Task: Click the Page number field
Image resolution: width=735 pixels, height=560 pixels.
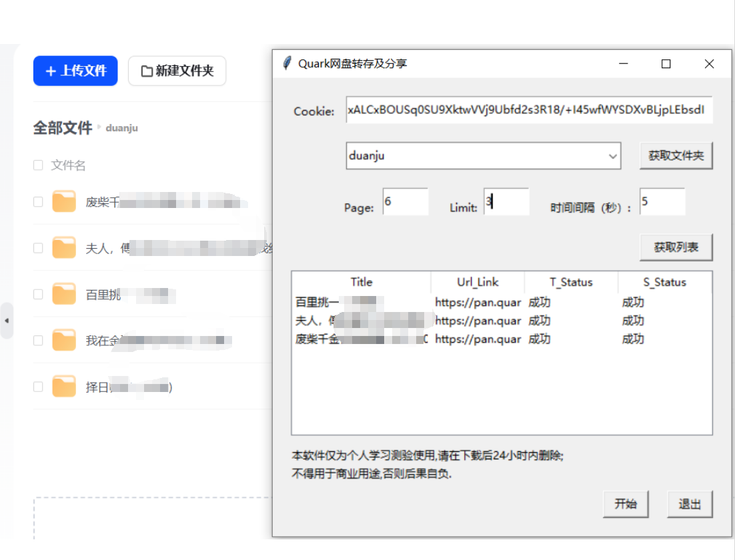Action: click(406, 201)
